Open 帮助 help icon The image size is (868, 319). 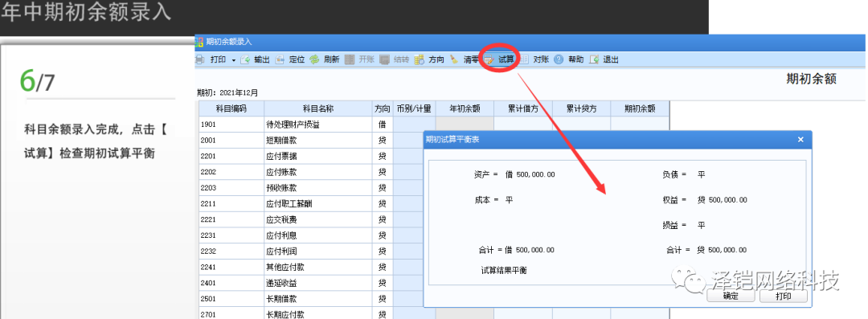559,59
